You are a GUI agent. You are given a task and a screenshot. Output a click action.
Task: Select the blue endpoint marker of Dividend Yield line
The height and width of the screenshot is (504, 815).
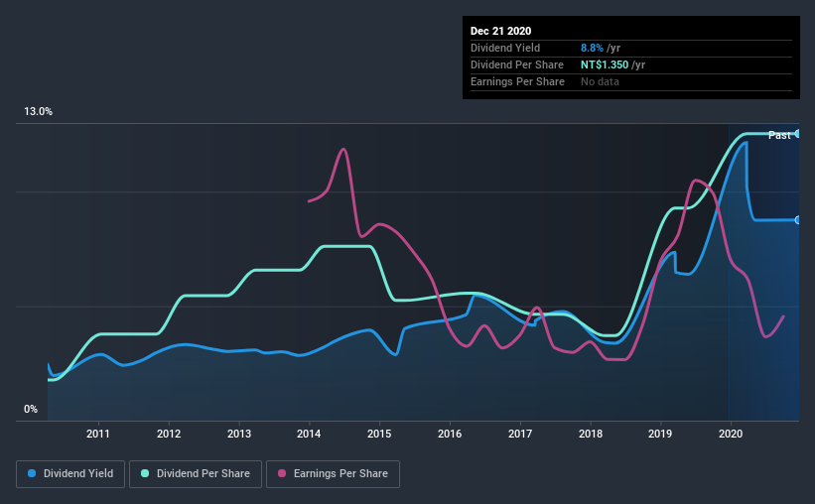click(798, 220)
